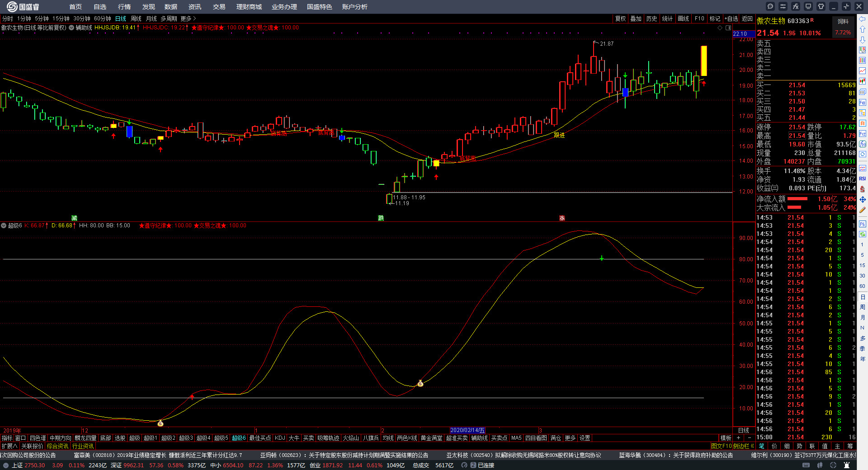Click the blue up arrow in right sidebar
868x470 pixels.
click(x=863, y=29)
